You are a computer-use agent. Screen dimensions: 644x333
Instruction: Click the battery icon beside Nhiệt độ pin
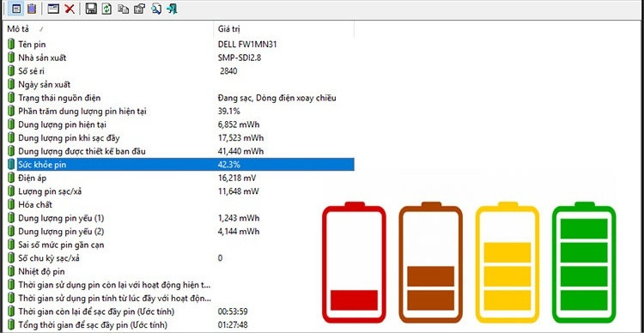coord(11,271)
